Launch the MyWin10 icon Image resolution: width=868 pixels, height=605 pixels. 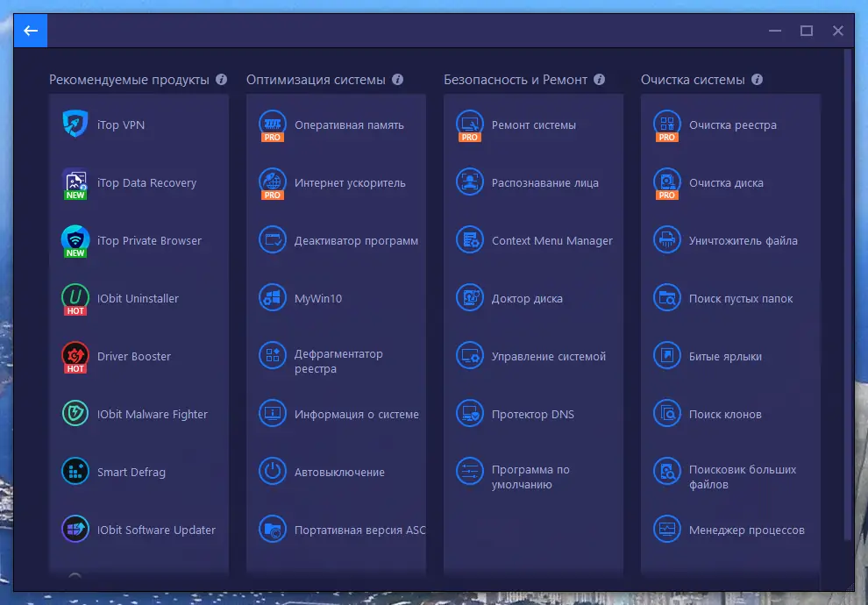pyautogui.click(x=273, y=298)
